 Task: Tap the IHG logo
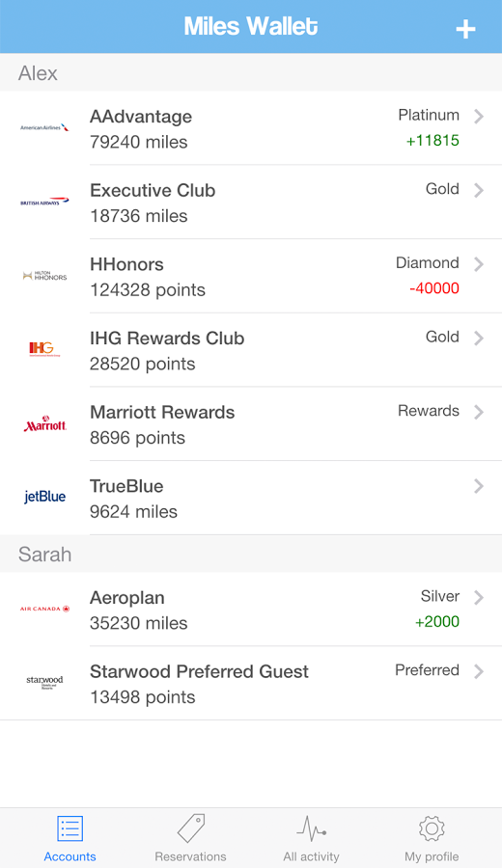[x=42, y=348]
